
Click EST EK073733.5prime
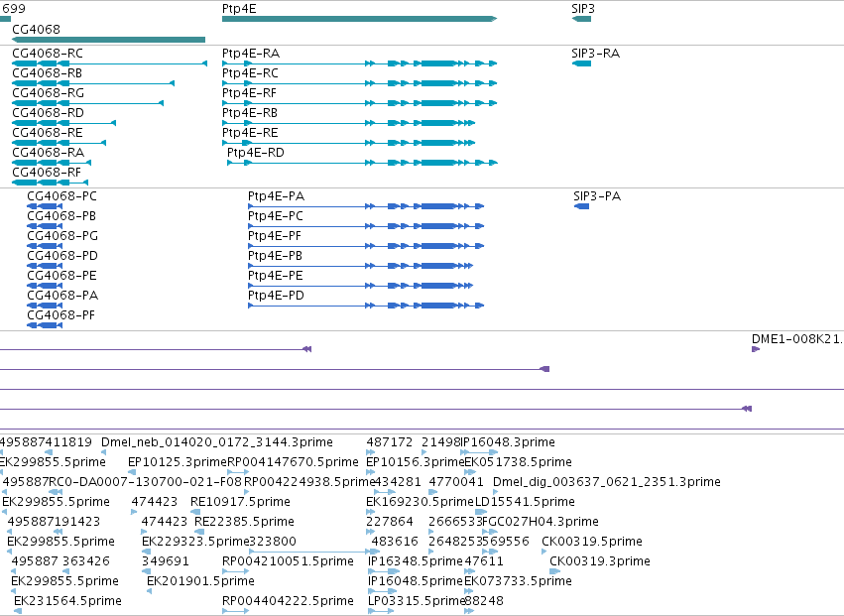click(518, 581)
